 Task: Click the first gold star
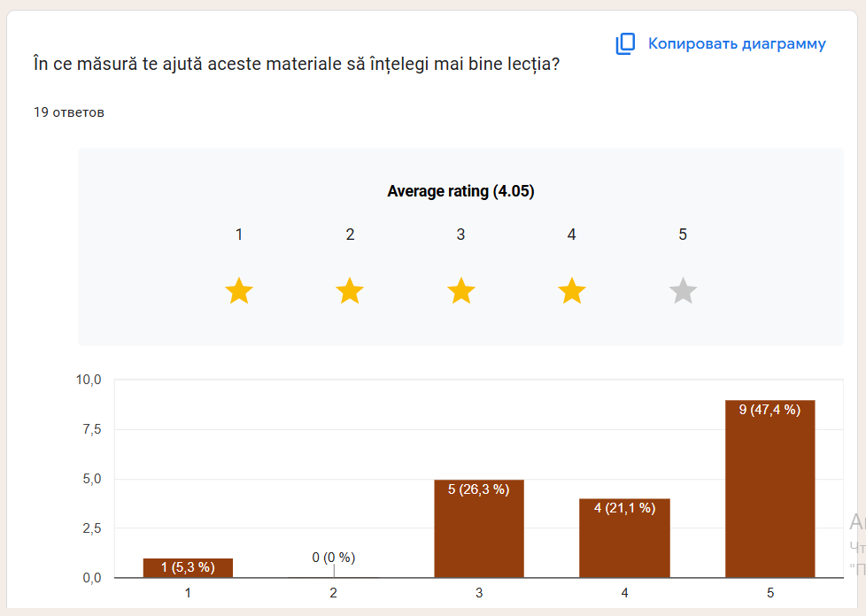239,290
